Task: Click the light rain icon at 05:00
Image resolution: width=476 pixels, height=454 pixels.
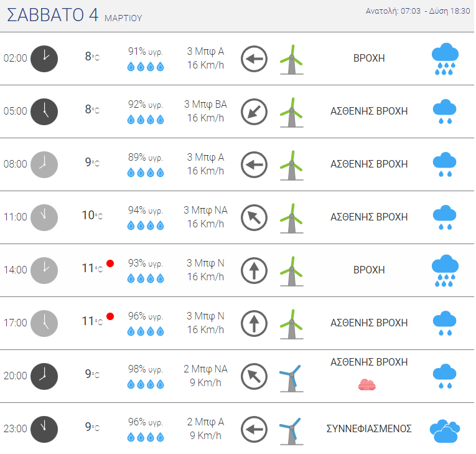Action: [444, 111]
